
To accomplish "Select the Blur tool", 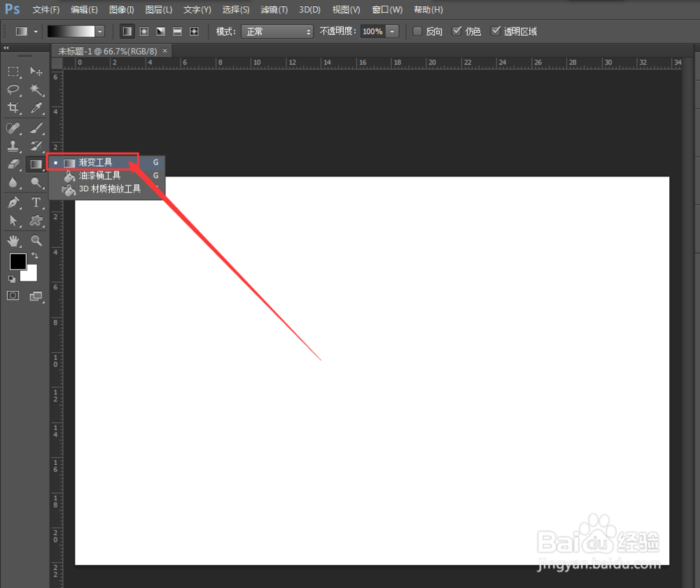I will [x=13, y=182].
